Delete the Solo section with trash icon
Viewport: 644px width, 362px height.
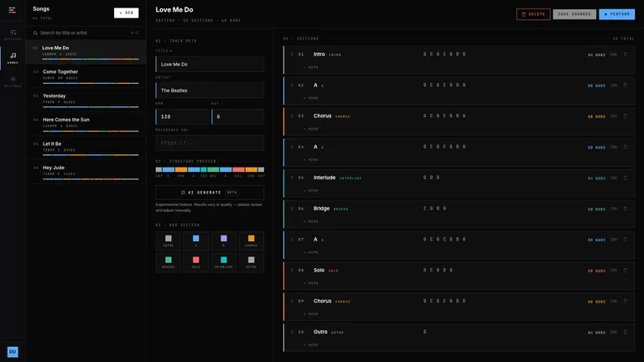[625, 270]
